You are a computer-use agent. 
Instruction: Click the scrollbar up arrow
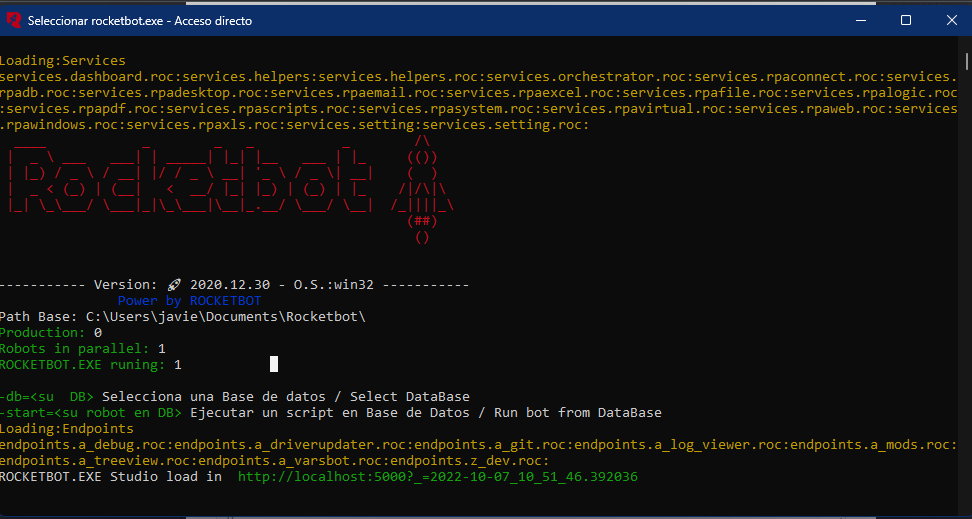(966, 47)
